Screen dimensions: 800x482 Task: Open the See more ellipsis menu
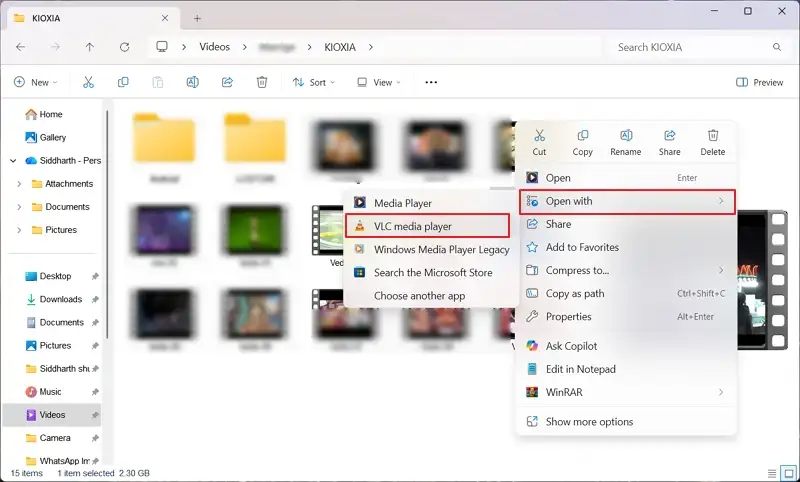click(431, 82)
